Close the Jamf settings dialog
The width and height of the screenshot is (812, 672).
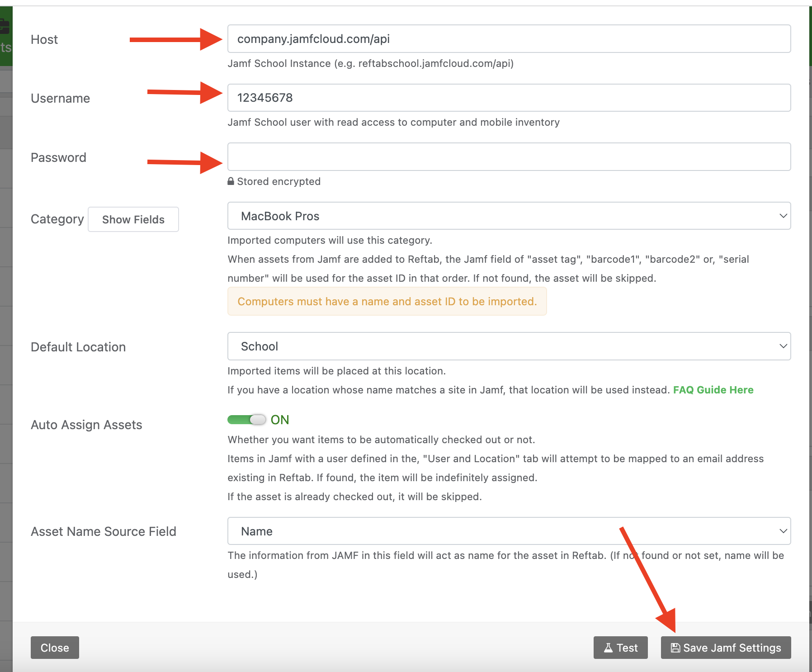[55, 648]
